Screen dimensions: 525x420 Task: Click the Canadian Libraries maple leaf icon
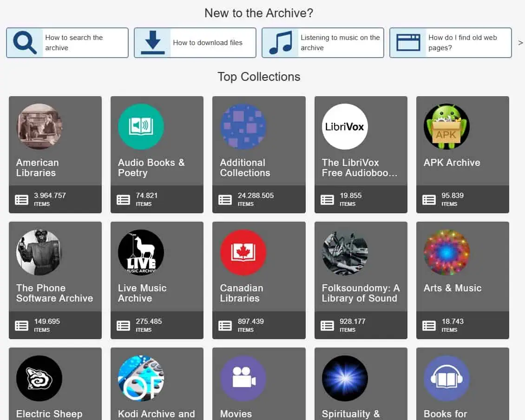click(243, 252)
